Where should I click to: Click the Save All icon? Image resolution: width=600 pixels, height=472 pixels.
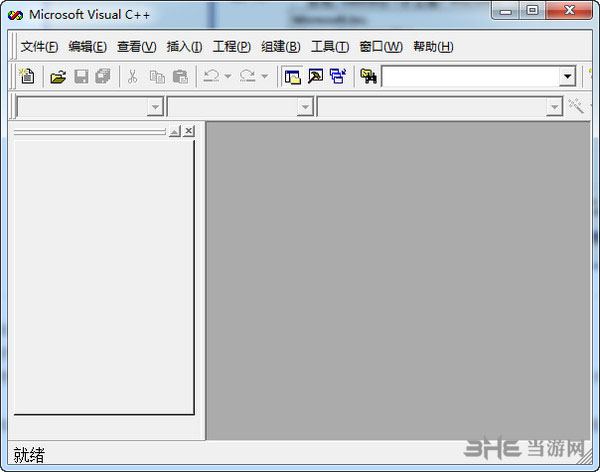pyautogui.click(x=103, y=77)
